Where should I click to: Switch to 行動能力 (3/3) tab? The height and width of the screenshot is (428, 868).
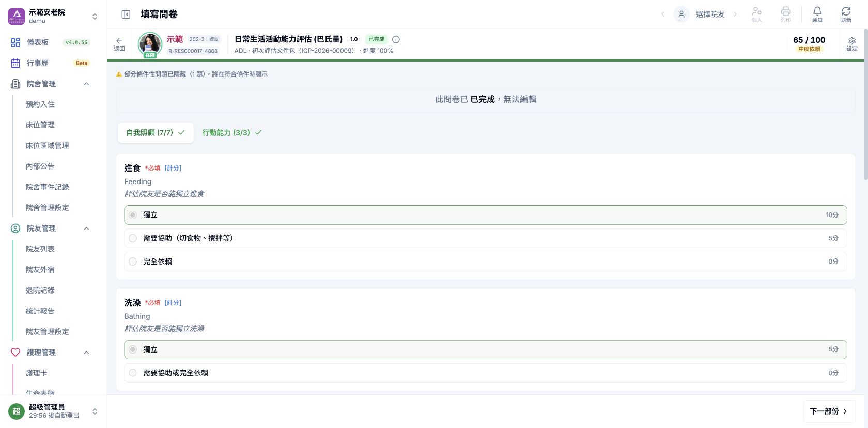[232, 133]
